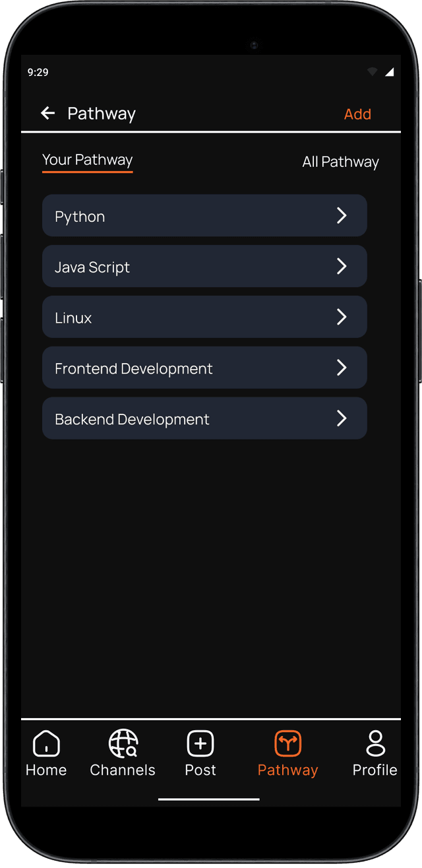The height and width of the screenshot is (868, 422).
Task: Tap the orange Add button
Action: point(357,114)
